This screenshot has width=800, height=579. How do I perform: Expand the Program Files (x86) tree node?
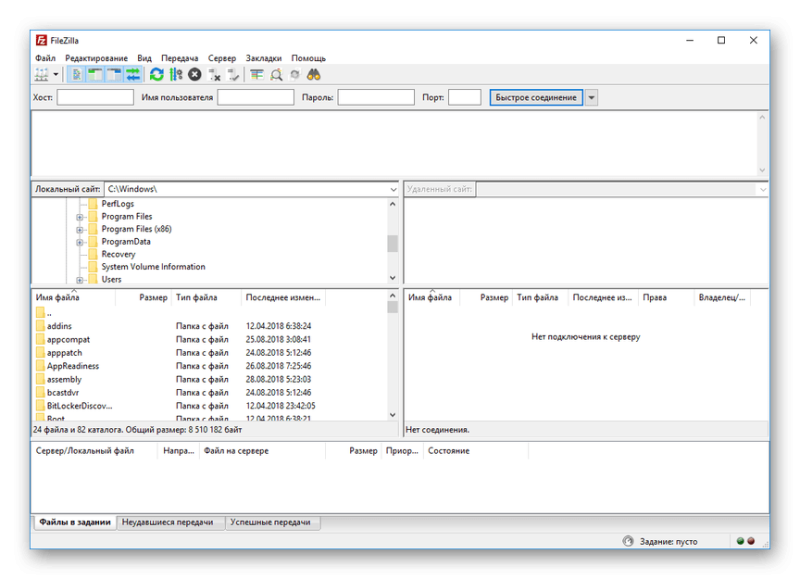(x=80, y=230)
